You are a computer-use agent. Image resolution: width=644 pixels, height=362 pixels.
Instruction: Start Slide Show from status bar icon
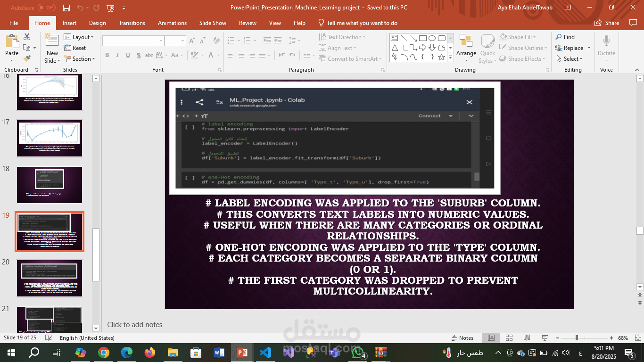545,338
